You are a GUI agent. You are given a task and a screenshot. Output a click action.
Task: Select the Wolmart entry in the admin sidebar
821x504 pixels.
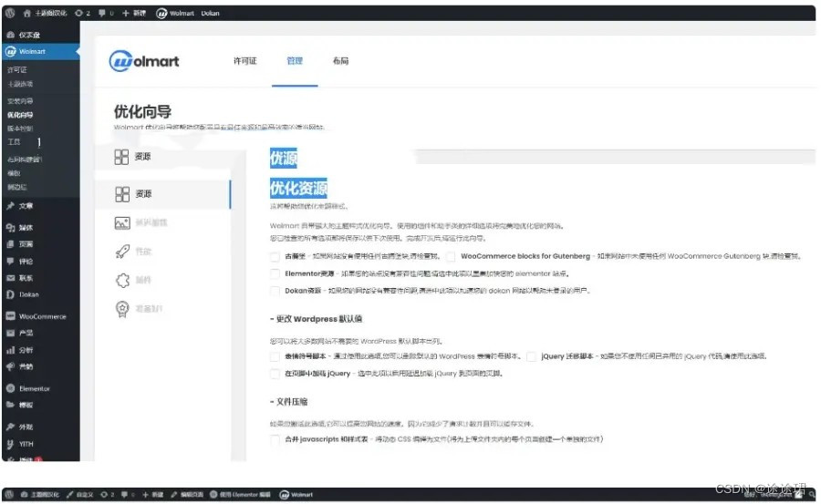(x=40, y=51)
